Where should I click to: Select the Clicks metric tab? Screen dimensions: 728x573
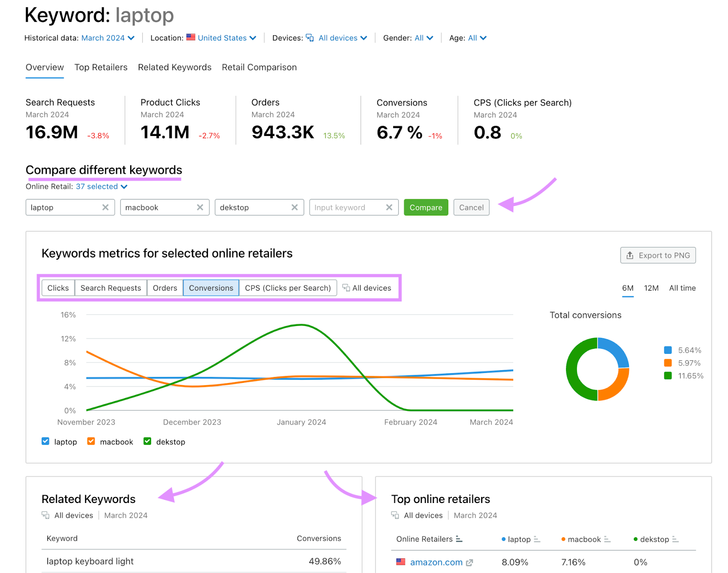pyautogui.click(x=58, y=288)
